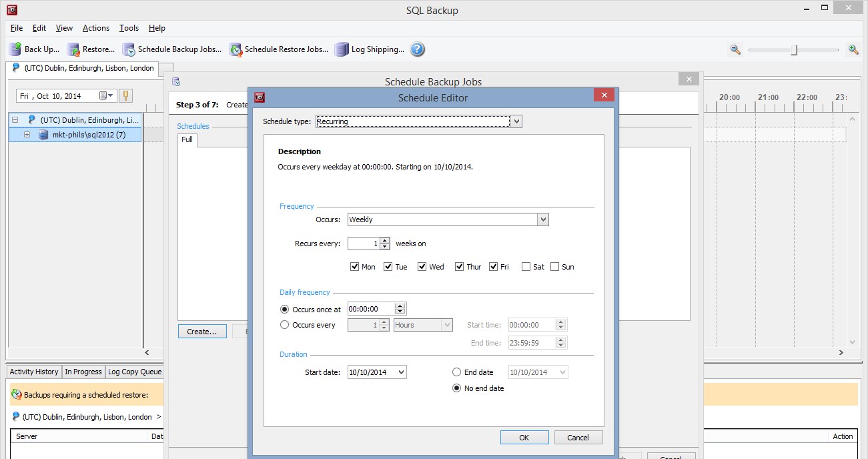Switch to the In Progress tab
The width and height of the screenshot is (868, 459).
point(83,372)
